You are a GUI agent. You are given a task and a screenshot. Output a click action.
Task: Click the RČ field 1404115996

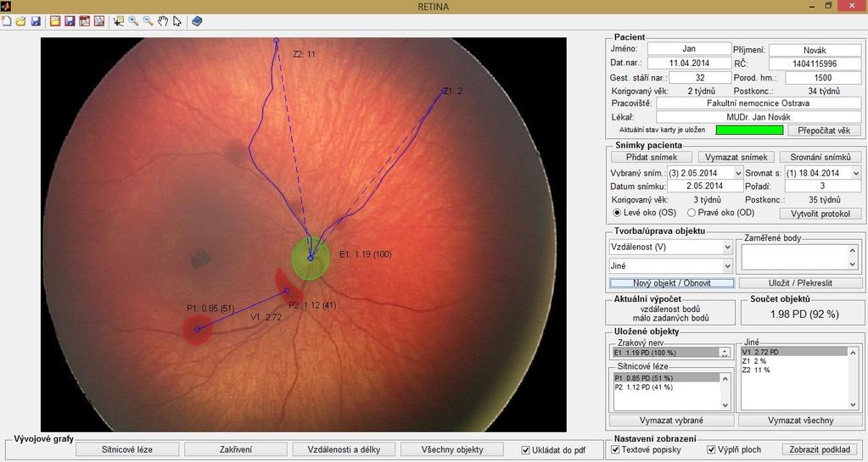coord(815,64)
